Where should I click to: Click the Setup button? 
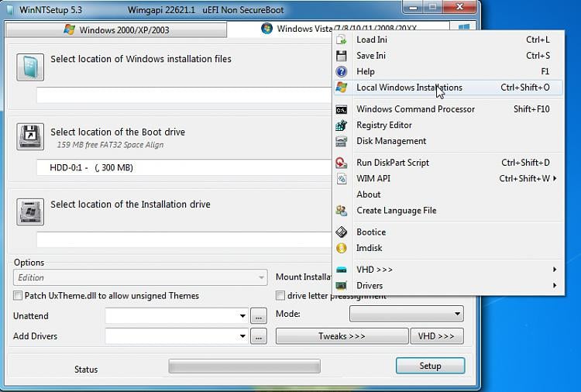(x=430, y=366)
